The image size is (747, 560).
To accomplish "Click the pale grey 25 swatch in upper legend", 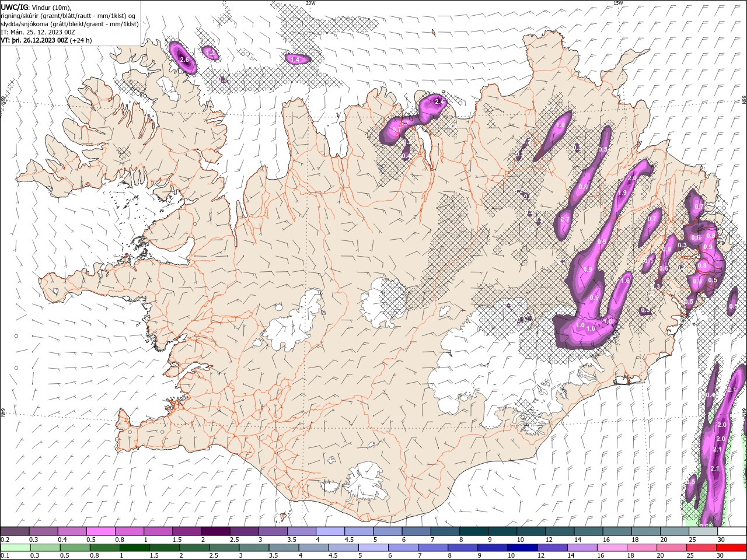I will (x=703, y=531).
